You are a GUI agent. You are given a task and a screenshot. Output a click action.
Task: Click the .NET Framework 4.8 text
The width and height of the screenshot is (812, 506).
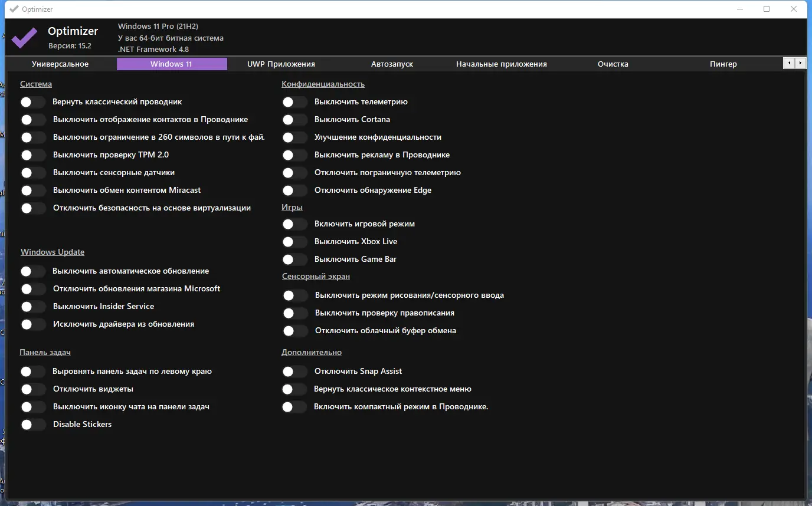coord(153,50)
